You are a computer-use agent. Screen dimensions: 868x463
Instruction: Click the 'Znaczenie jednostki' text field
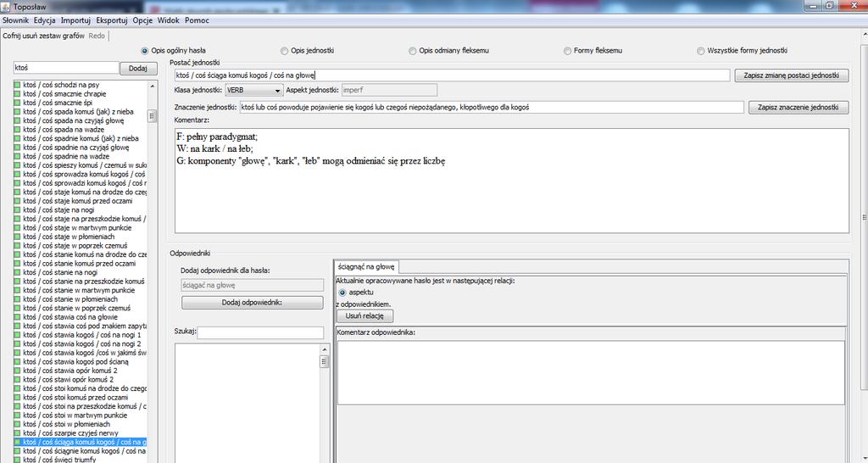492,107
